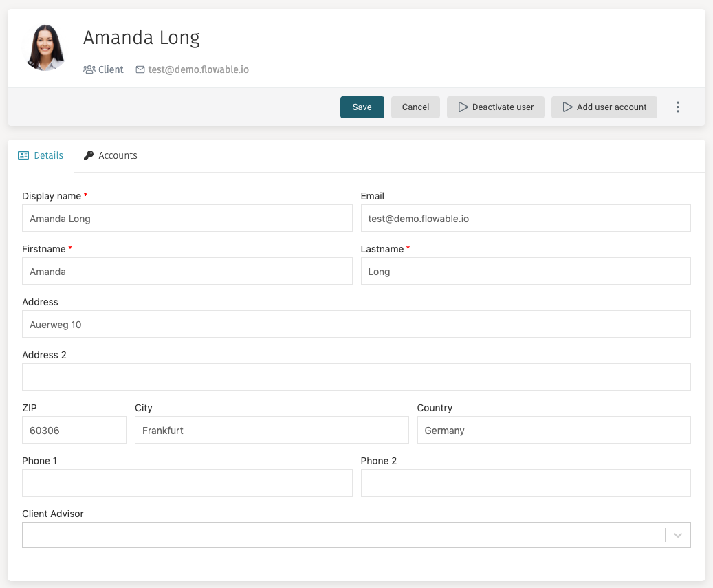Click the Client group icon in header
The height and width of the screenshot is (588, 713).
point(89,69)
